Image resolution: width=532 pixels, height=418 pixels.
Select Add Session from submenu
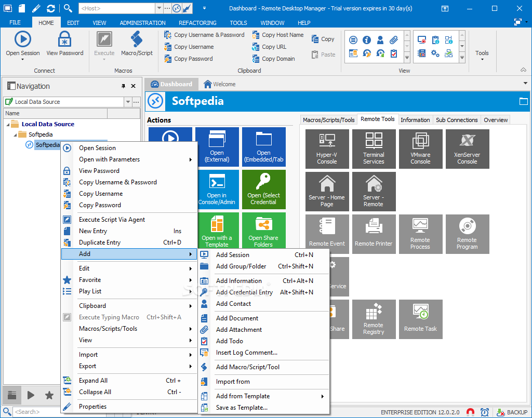click(264, 255)
